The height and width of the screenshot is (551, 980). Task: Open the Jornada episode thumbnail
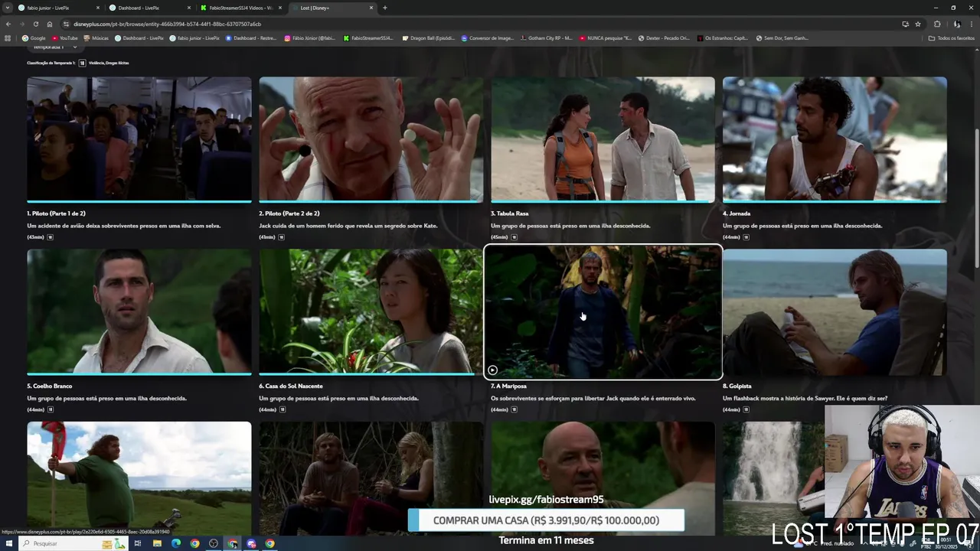pyautogui.click(x=835, y=139)
